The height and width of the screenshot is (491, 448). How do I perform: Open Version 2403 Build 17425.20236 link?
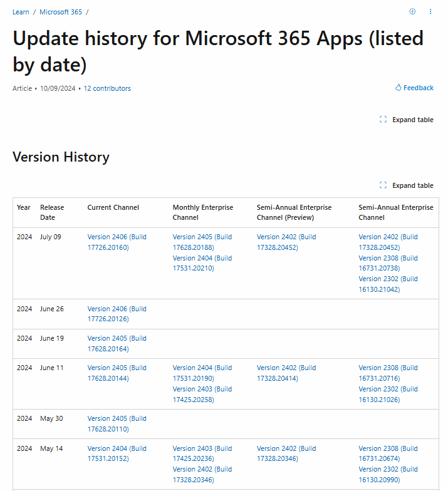pos(202,453)
